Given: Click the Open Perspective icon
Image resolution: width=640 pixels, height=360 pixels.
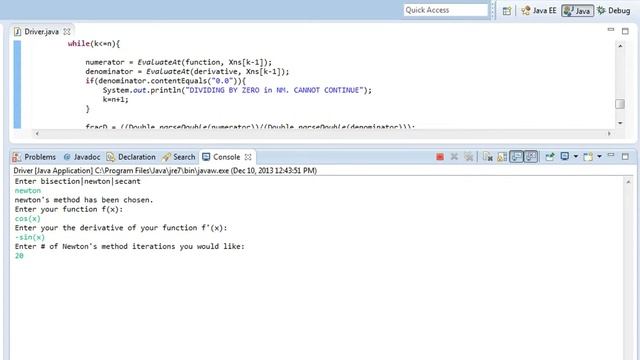Looking at the screenshot, I should pos(507,11).
